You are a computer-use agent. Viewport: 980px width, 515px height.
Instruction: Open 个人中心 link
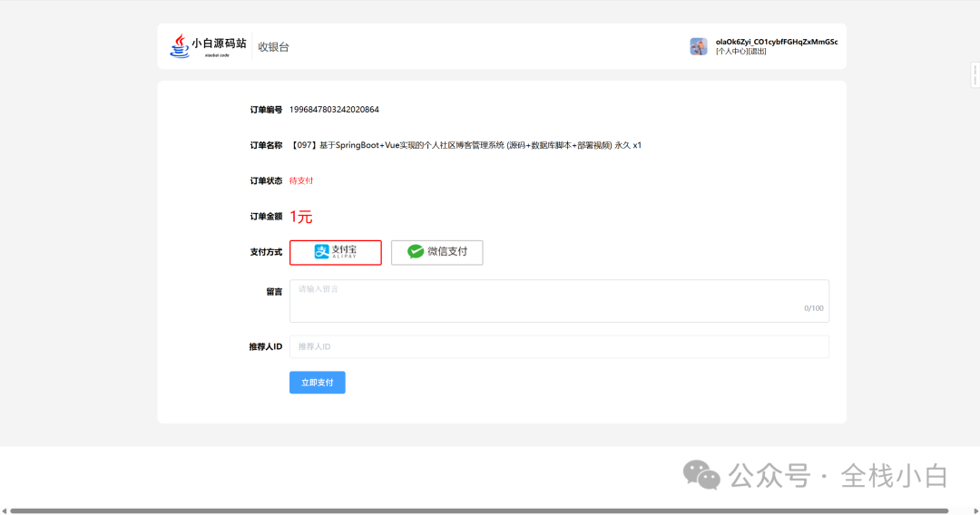[x=731, y=52]
